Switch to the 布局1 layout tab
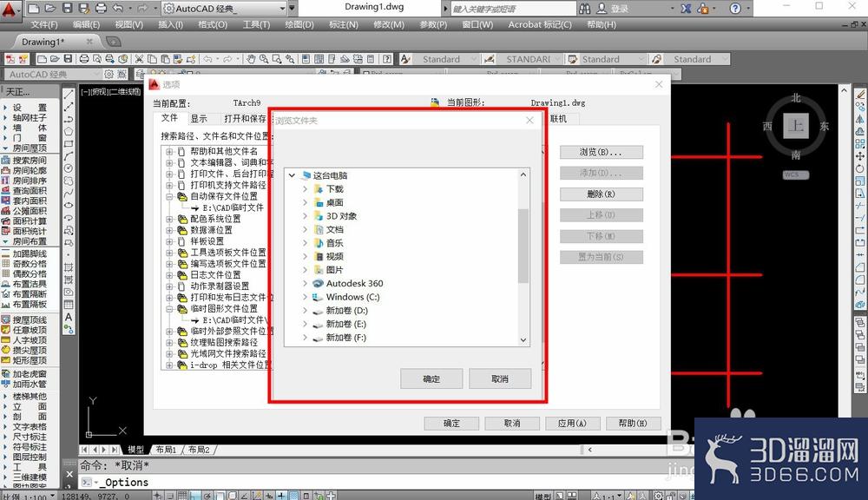 [166, 450]
